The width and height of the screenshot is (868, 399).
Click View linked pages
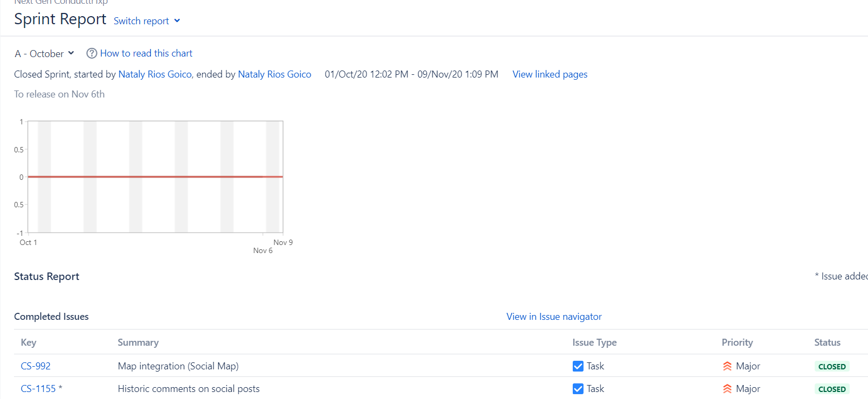(550, 74)
